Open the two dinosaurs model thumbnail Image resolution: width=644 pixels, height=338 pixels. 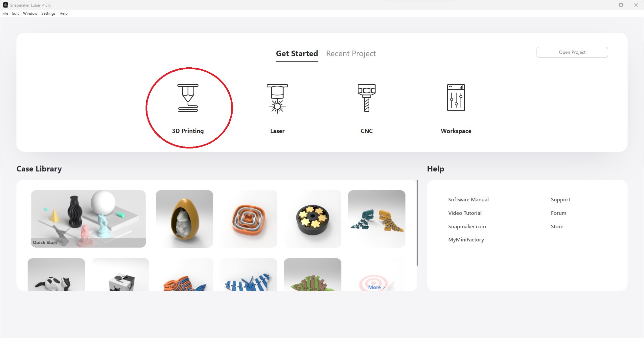tap(377, 218)
